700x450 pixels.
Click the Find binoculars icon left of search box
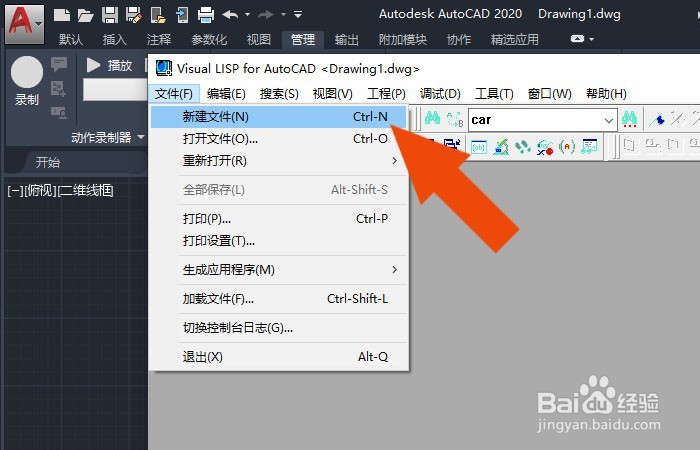(432, 118)
